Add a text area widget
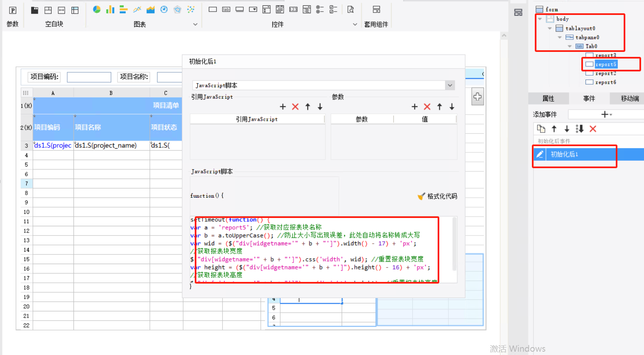This screenshot has height=355, width=644. [307, 9]
